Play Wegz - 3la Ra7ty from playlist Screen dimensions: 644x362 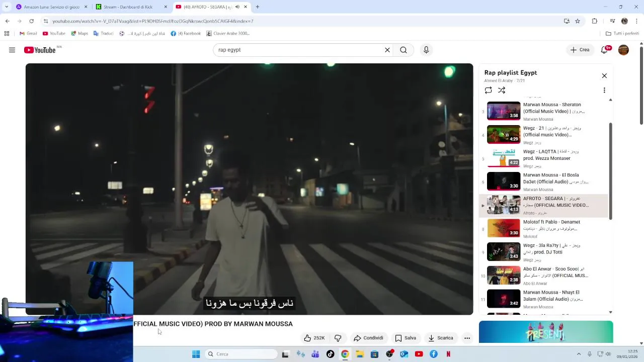coord(543,252)
